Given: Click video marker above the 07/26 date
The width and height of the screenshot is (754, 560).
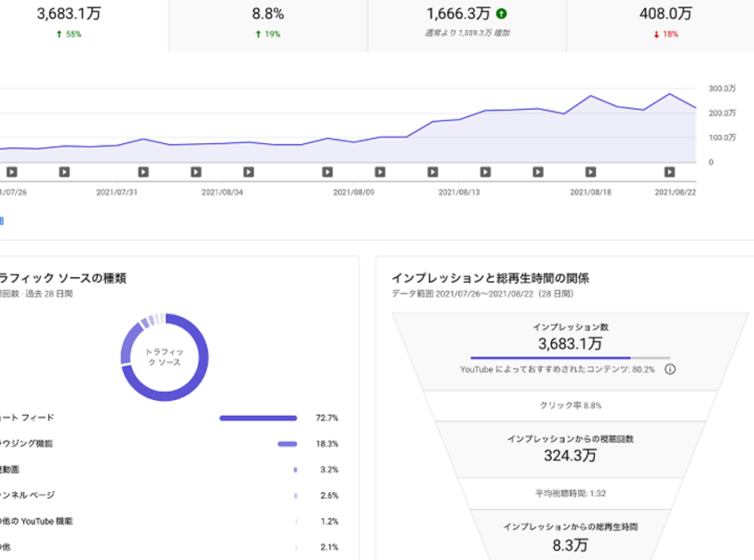Looking at the screenshot, I should 11,172.
